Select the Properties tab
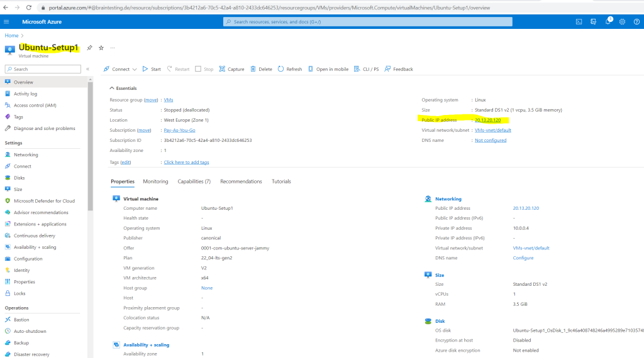 (x=123, y=182)
